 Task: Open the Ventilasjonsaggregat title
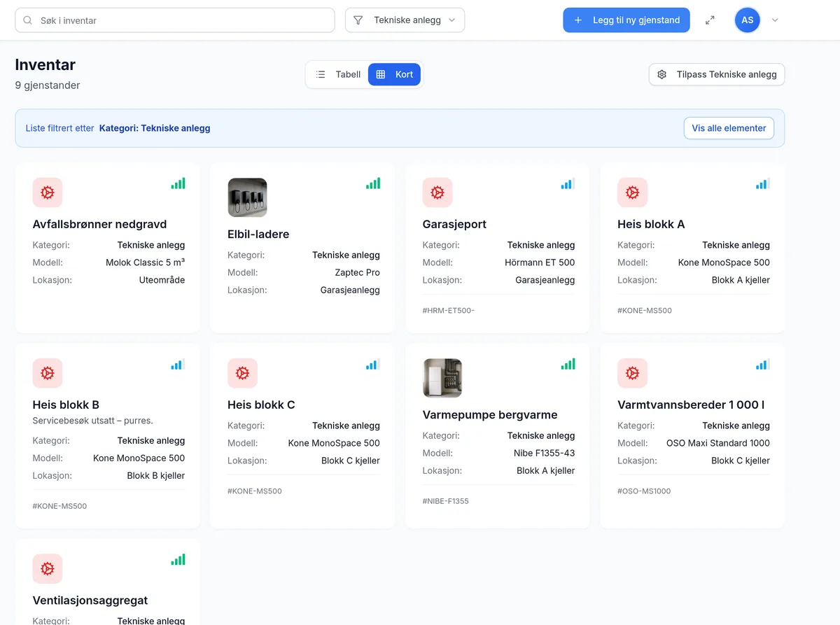click(90, 600)
